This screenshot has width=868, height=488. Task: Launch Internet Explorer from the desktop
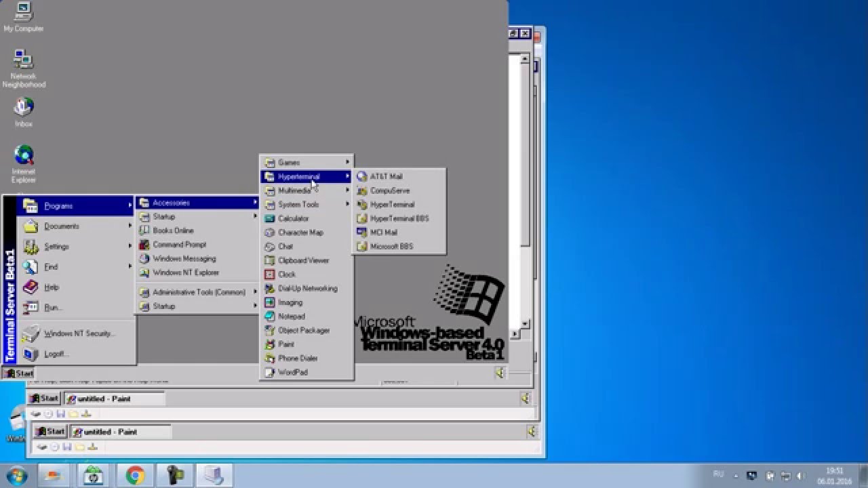23,164
